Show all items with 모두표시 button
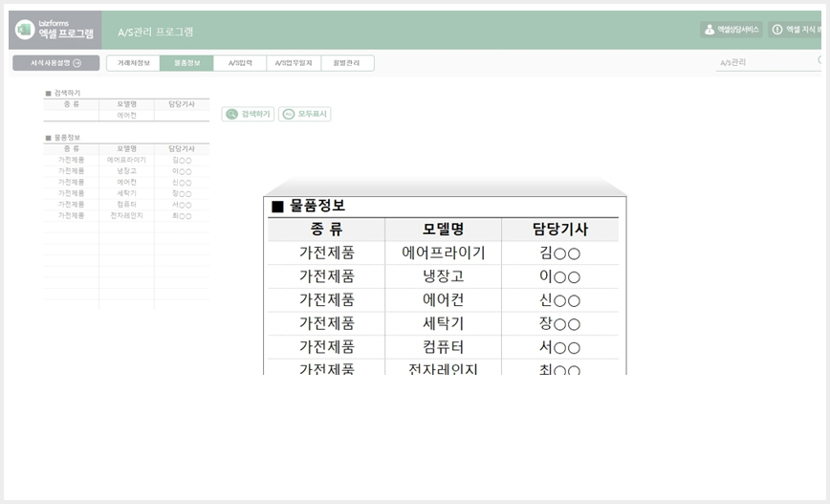The width and height of the screenshot is (830, 504). (305, 114)
